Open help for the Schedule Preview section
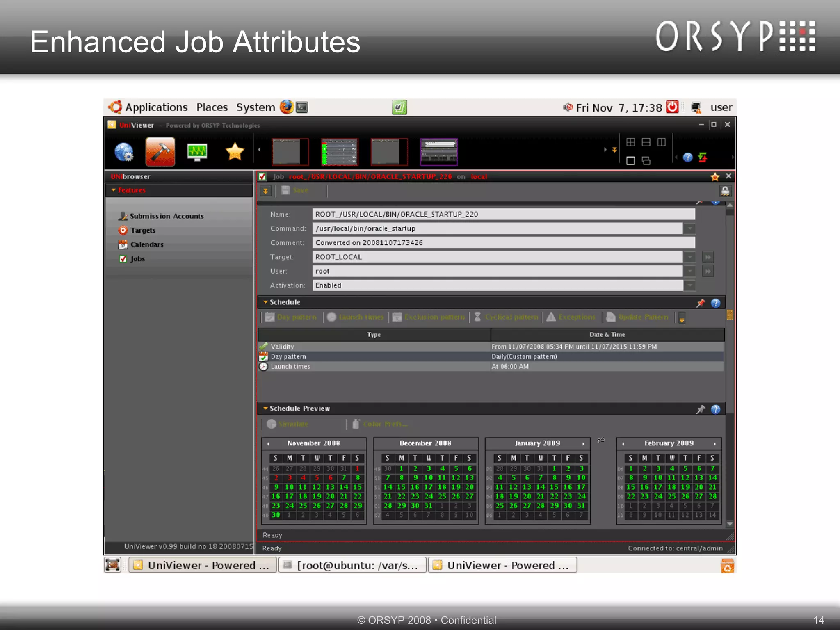Image resolution: width=840 pixels, height=630 pixels. [x=715, y=409]
